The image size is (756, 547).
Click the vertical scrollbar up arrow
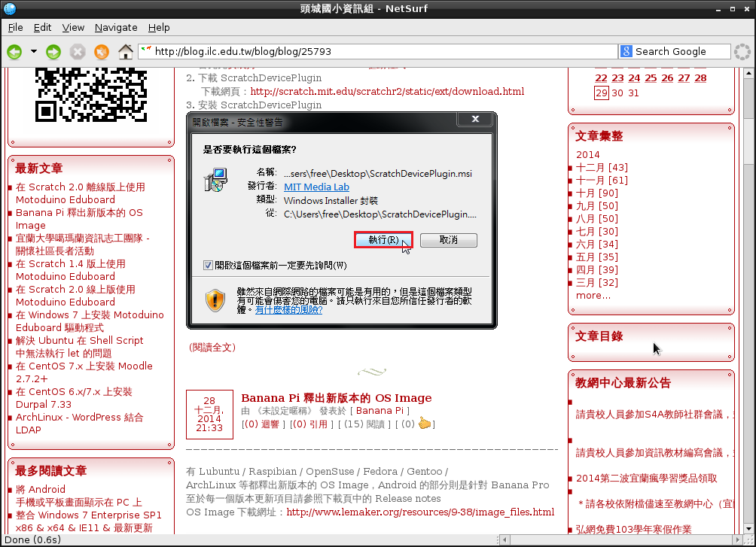[x=748, y=73]
